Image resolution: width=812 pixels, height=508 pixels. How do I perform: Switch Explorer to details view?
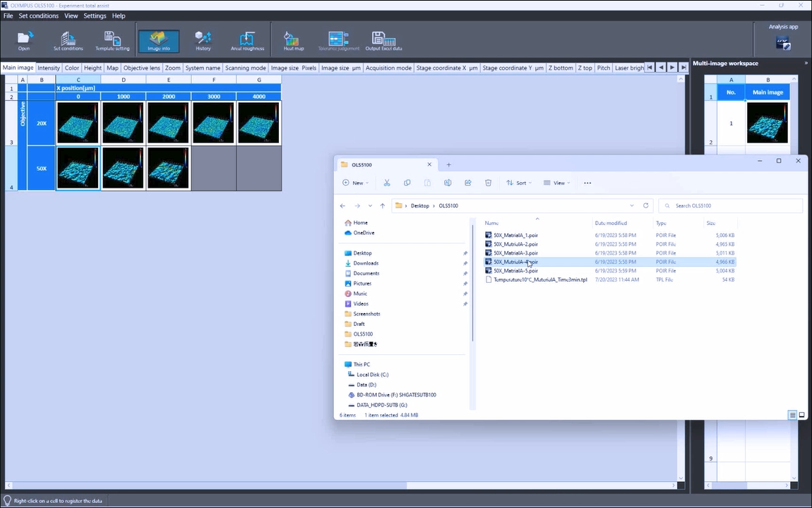[792, 415]
